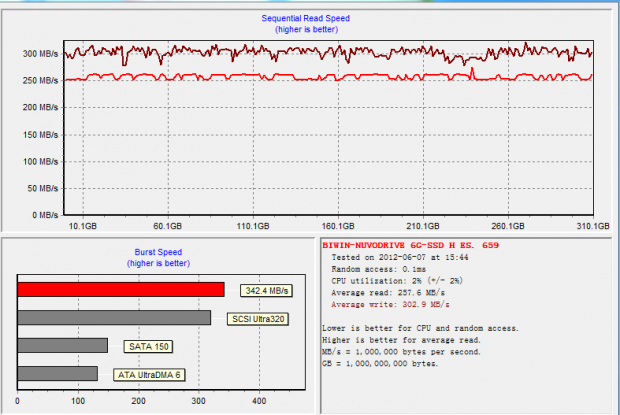This screenshot has height=415, width=620.
Task: Click the 342.4 MB/s value label
Action: pyautogui.click(x=267, y=291)
